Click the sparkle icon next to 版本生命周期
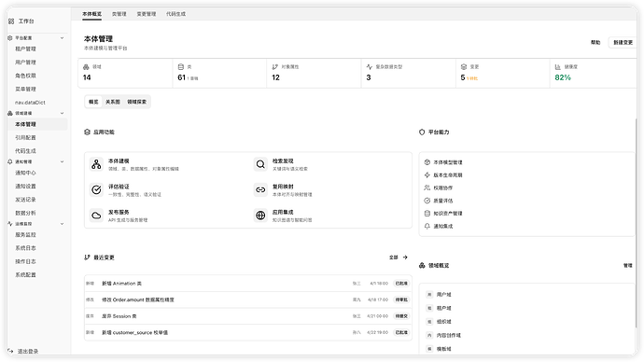The width and height of the screenshot is (644, 362). (427, 174)
